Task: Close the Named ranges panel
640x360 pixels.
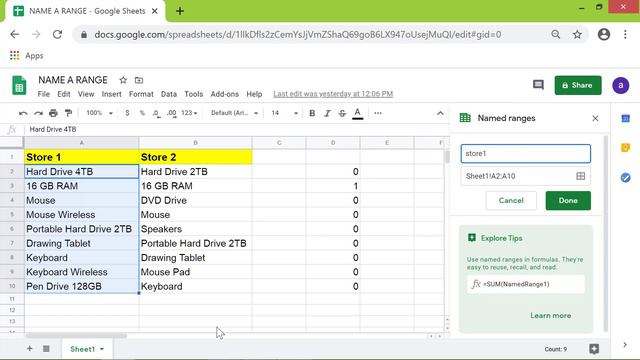Action: click(x=595, y=118)
